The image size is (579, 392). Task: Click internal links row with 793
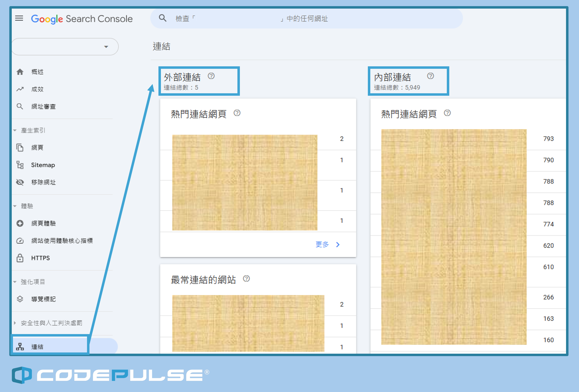[468, 139]
